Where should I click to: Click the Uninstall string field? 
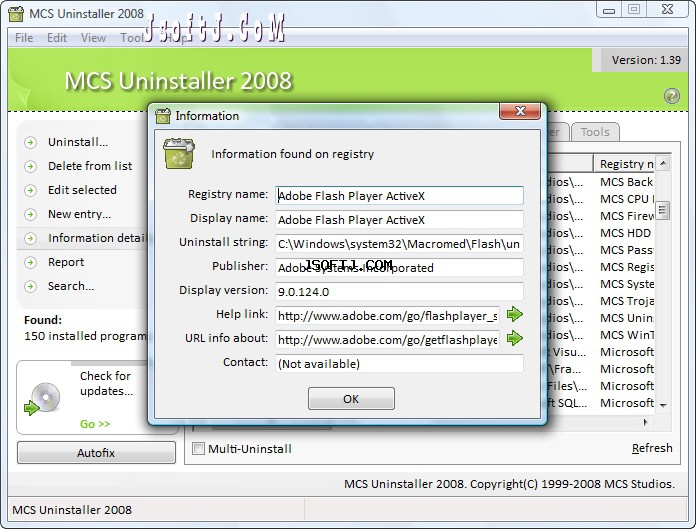coord(399,244)
